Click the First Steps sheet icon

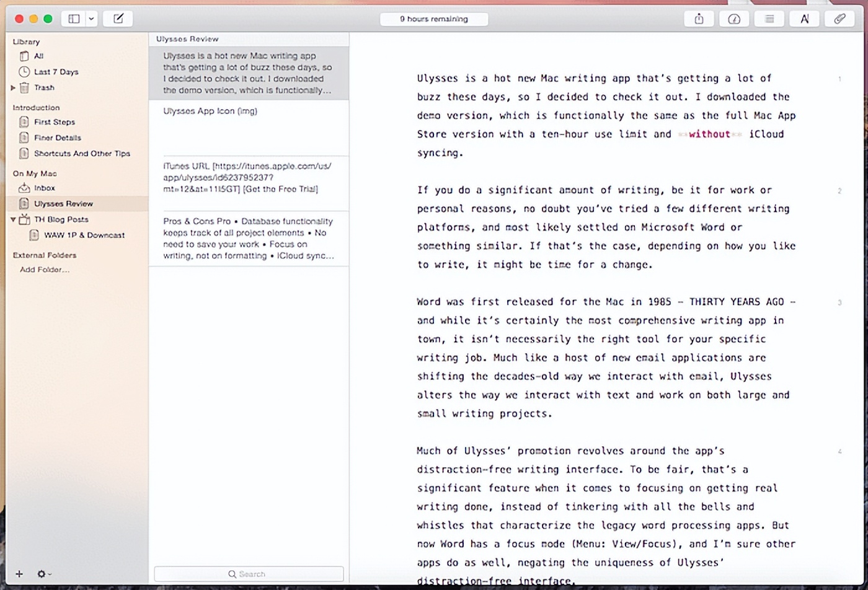pos(24,122)
